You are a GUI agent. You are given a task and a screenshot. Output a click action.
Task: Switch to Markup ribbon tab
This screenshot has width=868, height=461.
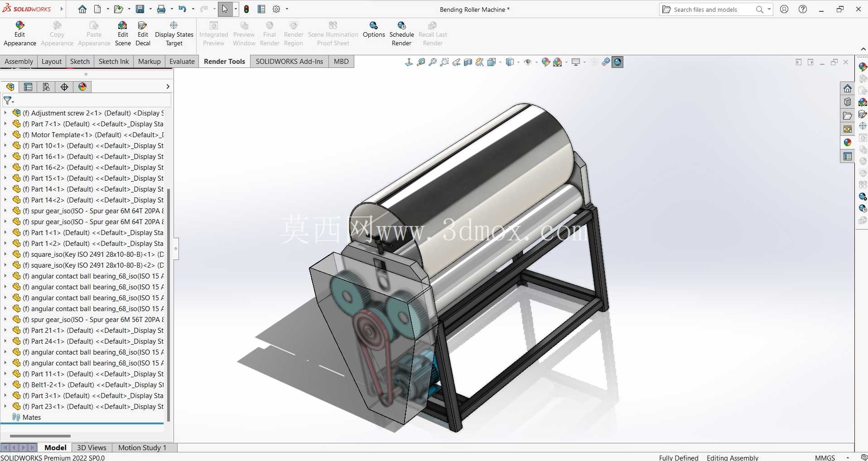click(x=149, y=62)
